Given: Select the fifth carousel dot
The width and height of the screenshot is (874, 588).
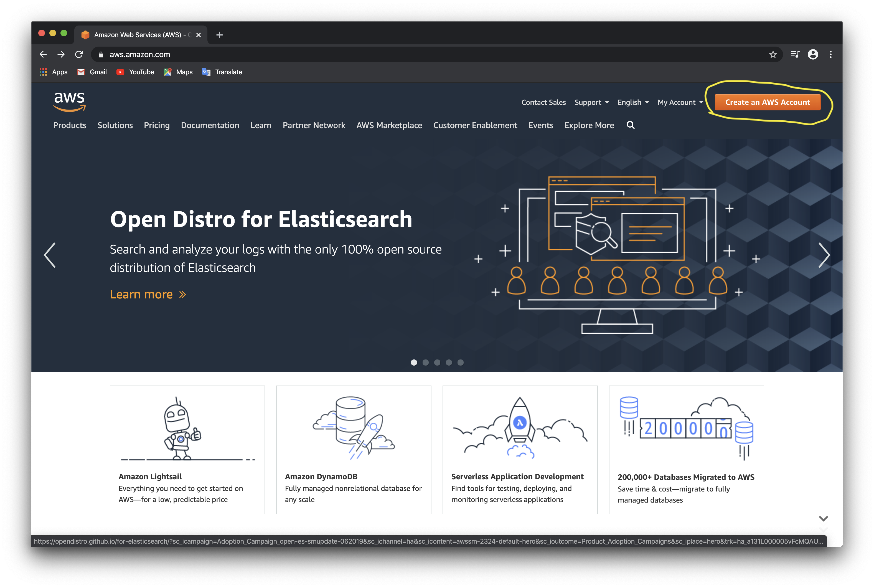Looking at the screenshot, I should 460,363.
